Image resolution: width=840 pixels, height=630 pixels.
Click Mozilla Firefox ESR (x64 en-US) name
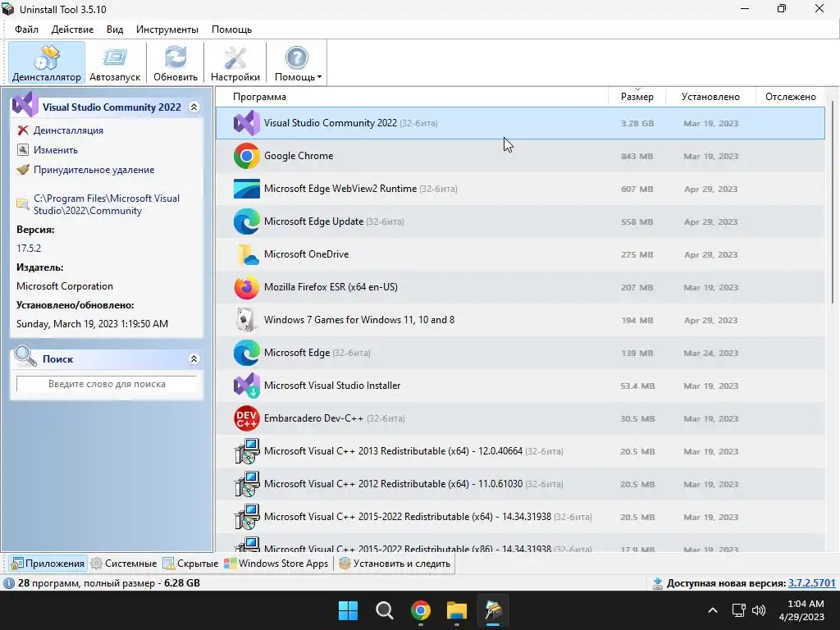click(331, 287)
